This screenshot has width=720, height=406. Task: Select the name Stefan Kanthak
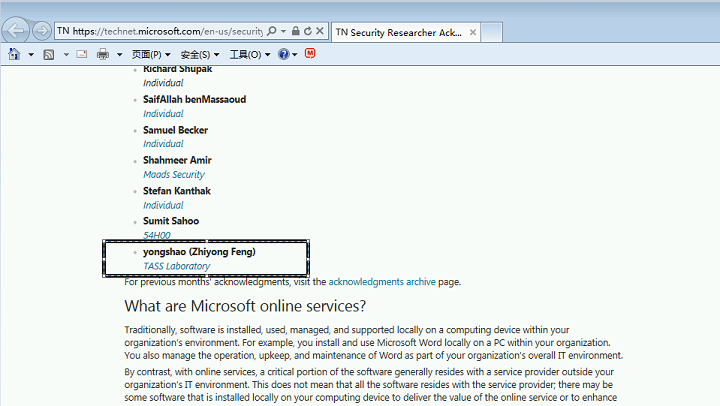(177, 191)
